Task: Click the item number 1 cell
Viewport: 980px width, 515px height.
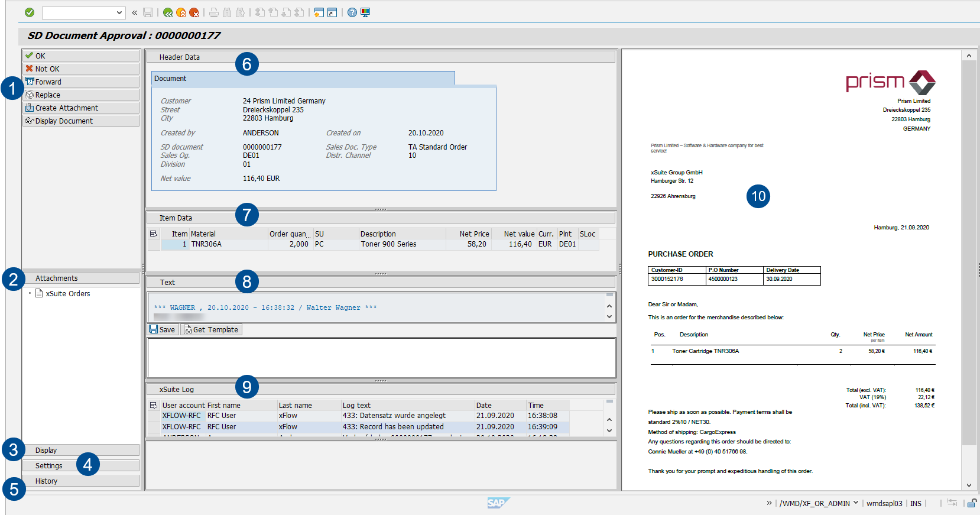Action: click(175, 244)
